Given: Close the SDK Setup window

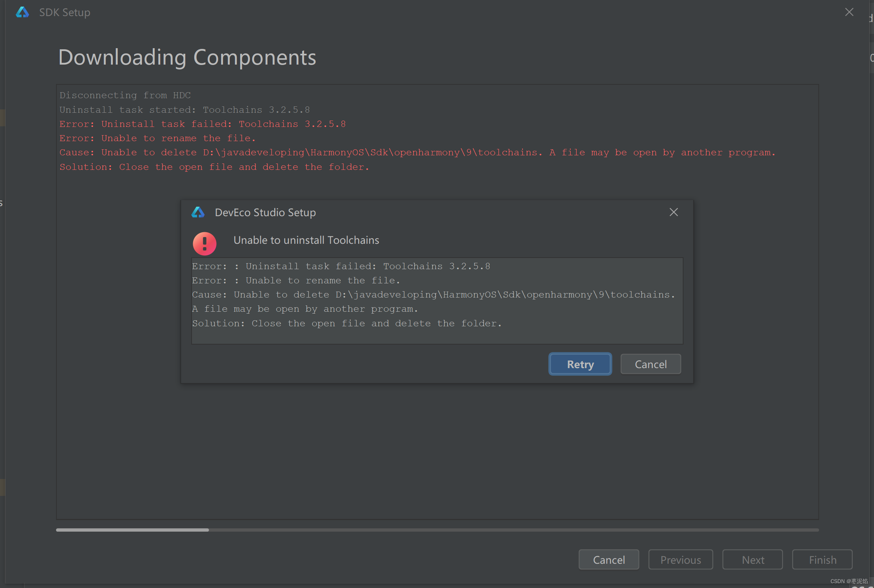Looking at the screenshot, I should pyautogui.click(x=849, y=12).
